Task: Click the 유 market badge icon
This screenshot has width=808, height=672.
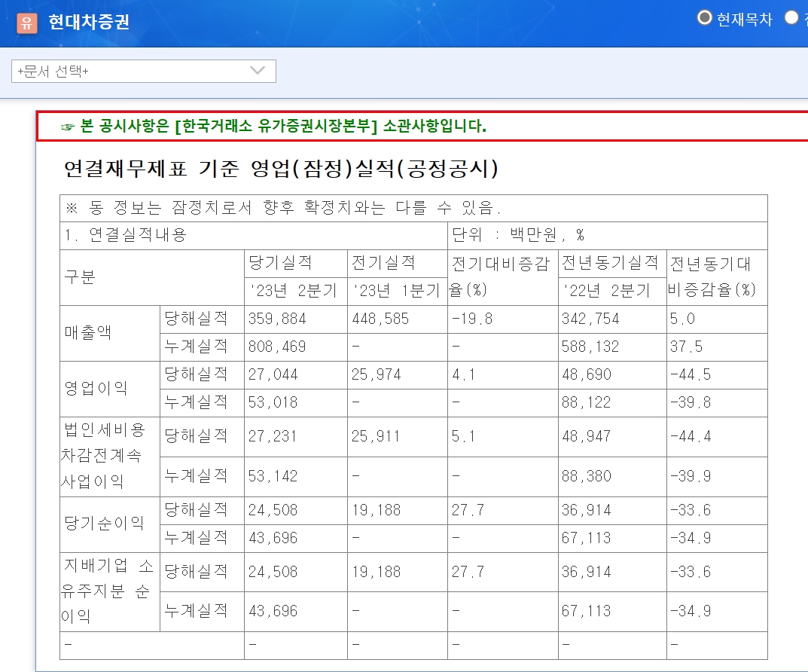Action: pos(28,22)
